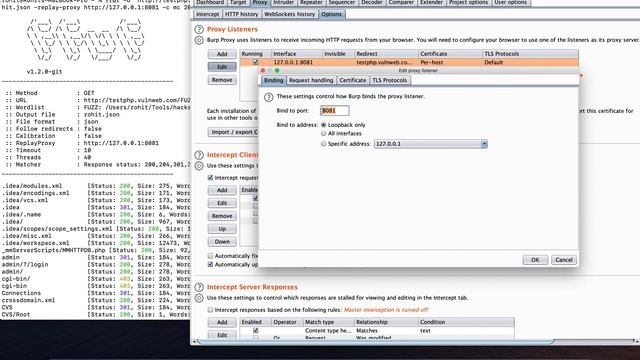The height and width of the screenshot is (360, 640).
Task: Open Intercept Server Responses gear icon
Action: (199, 298)
